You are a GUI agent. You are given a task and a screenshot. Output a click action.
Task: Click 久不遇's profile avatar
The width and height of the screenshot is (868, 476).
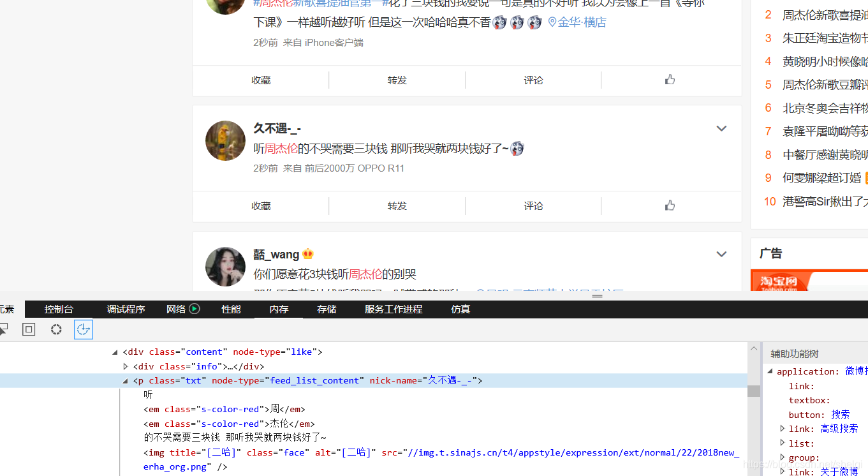(225, 140)
